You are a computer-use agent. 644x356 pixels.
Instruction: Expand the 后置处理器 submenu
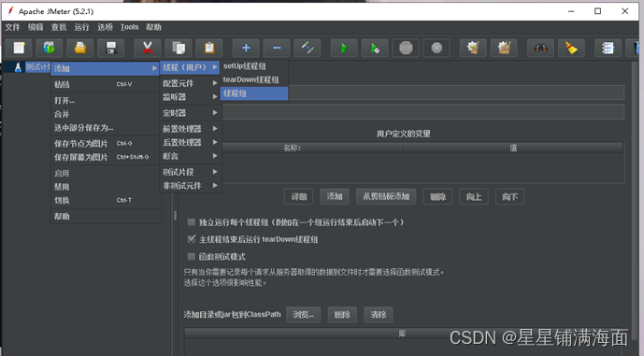(190, 142)
